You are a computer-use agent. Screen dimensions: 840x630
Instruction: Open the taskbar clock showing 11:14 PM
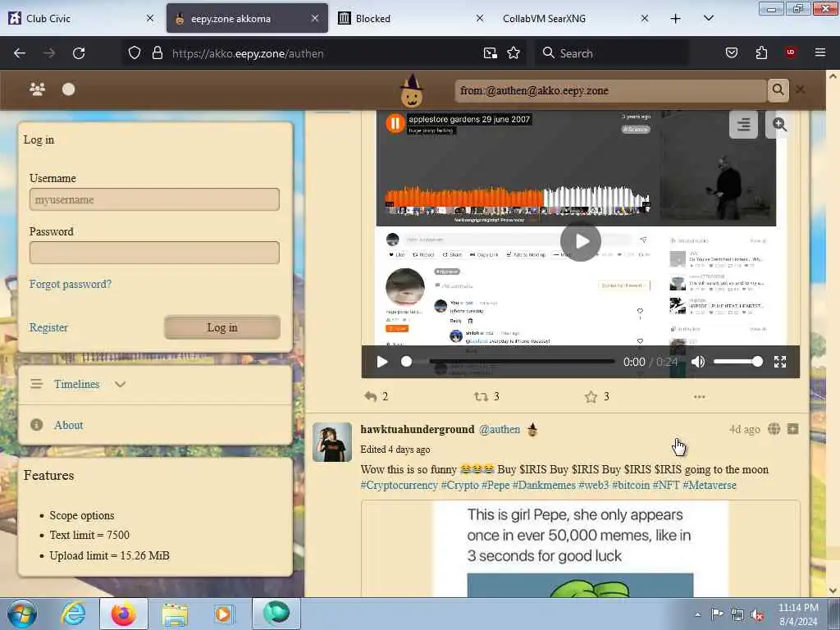tap(798, 614)
